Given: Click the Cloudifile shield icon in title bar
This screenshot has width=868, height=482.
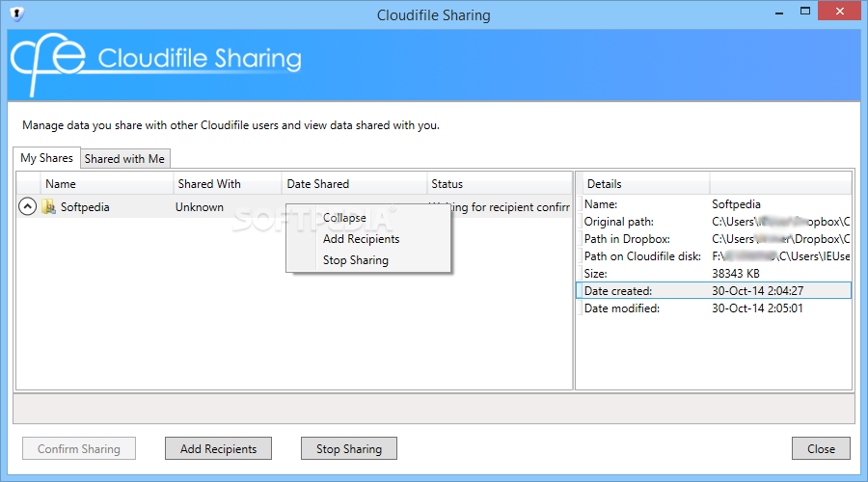Looking at the screenshot, I should click(16, 14).
